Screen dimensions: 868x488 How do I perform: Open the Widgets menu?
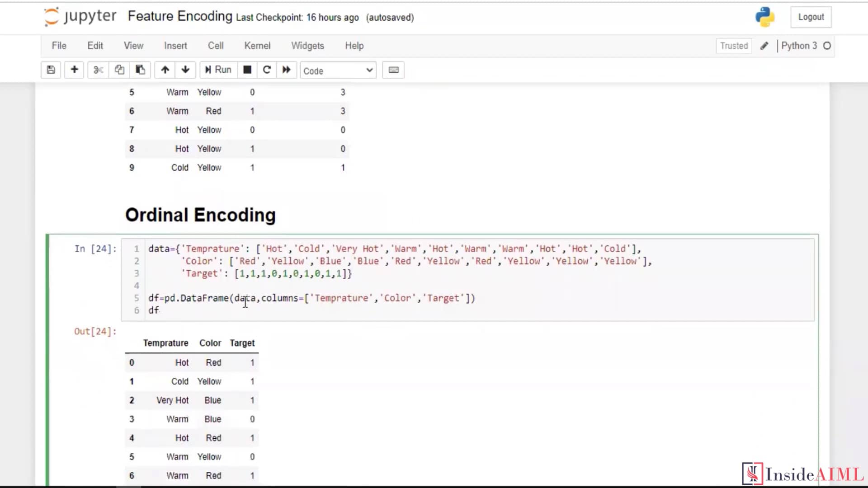307,46
